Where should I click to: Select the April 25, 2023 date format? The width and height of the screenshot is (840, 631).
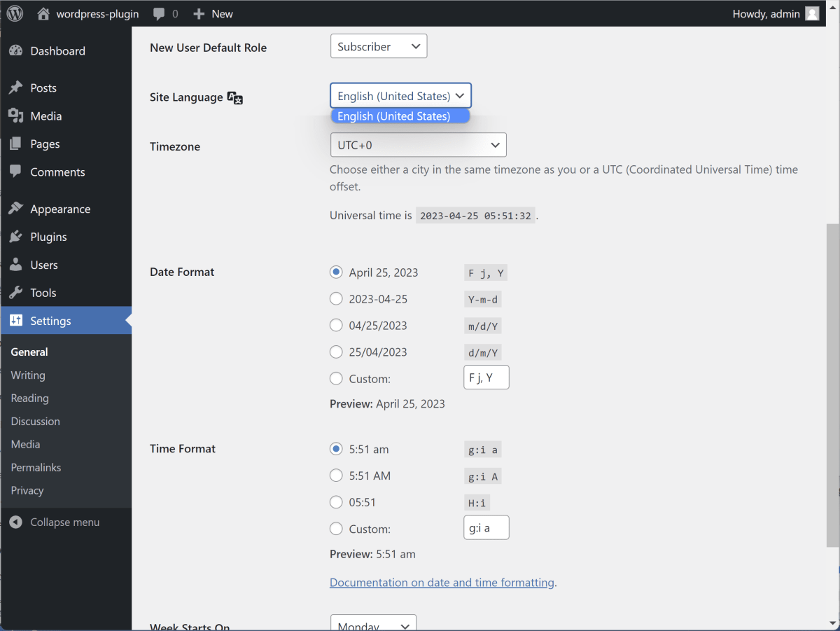point(336,272)
